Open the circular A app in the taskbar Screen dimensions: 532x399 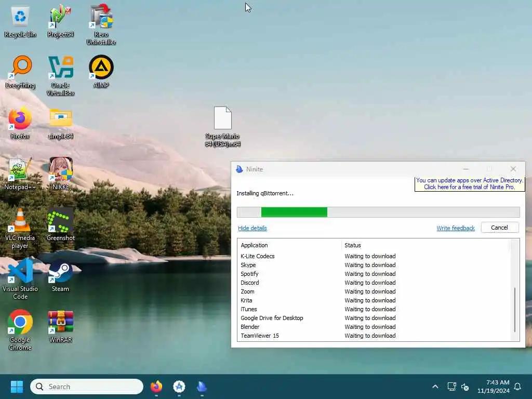click(x=179, y=387)
